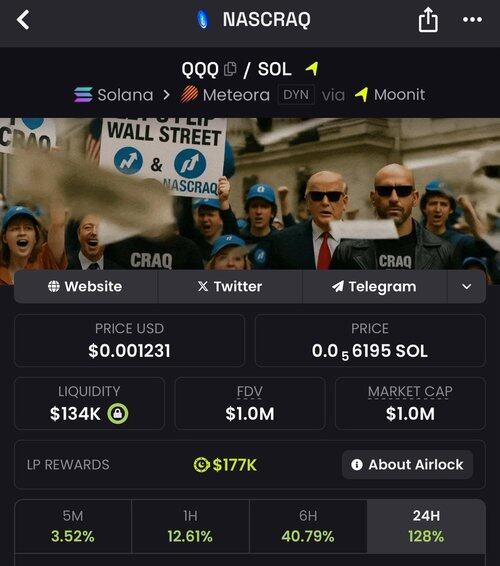
Task: Tap the Moonit arrow icon beside SOL
Action: pyautogui.click(x=312, y=68)
